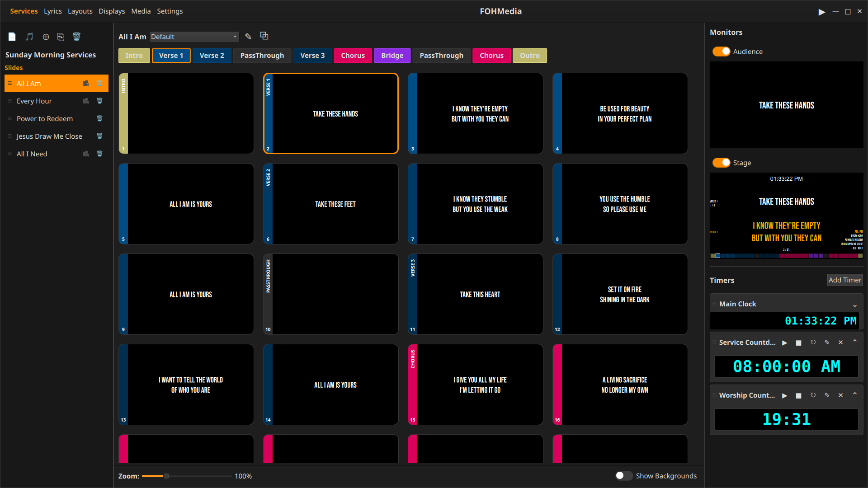
Task: Open the Media menu
Action: pos(141,11)
